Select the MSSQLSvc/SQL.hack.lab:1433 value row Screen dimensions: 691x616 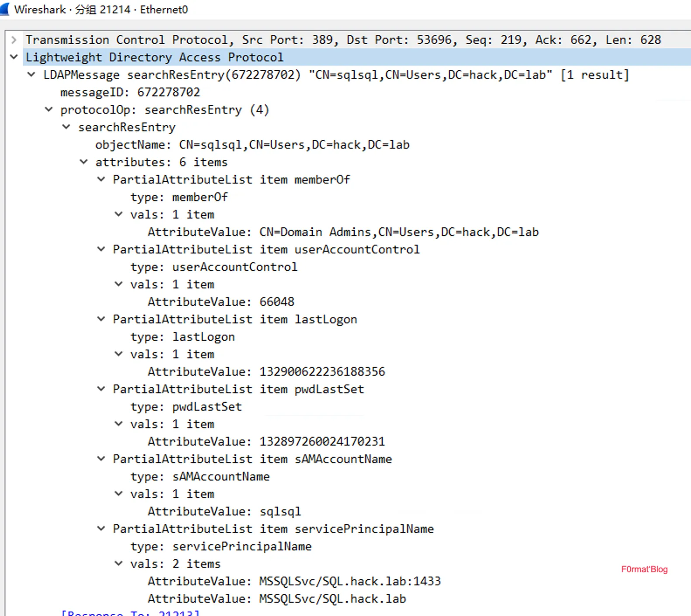coord(294,581)
